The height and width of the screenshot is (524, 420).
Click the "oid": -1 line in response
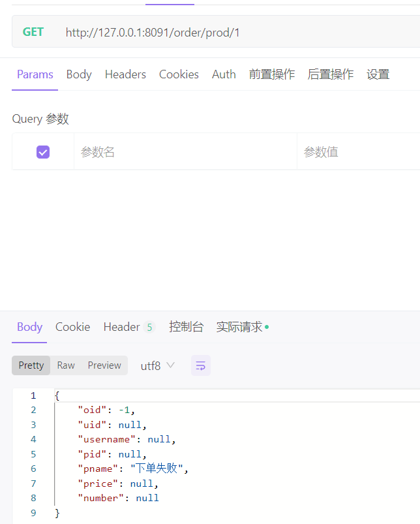106,410
